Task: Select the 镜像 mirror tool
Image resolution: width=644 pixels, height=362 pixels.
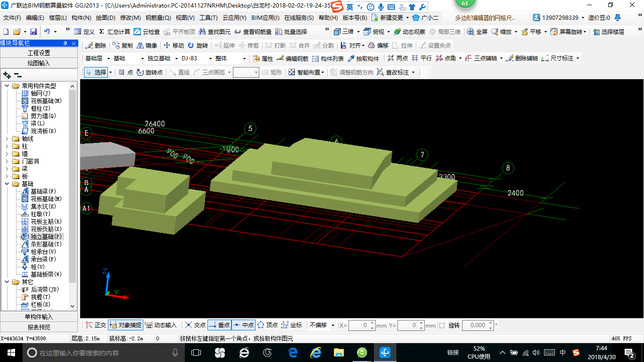Action: [x=147, y=45]
